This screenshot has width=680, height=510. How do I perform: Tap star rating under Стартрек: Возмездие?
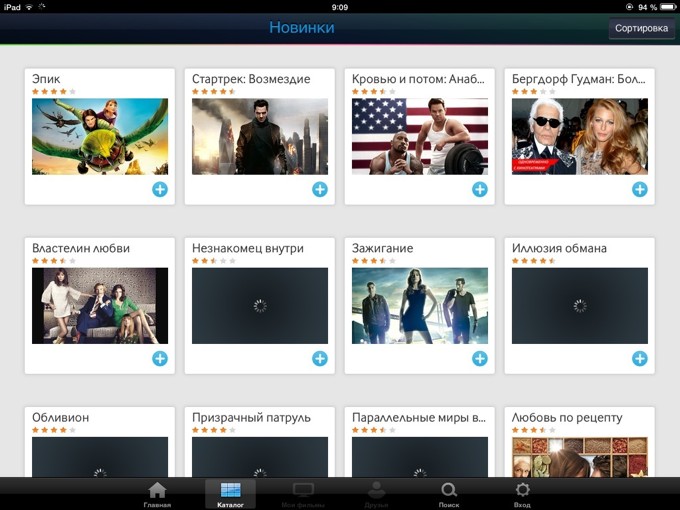214,92
